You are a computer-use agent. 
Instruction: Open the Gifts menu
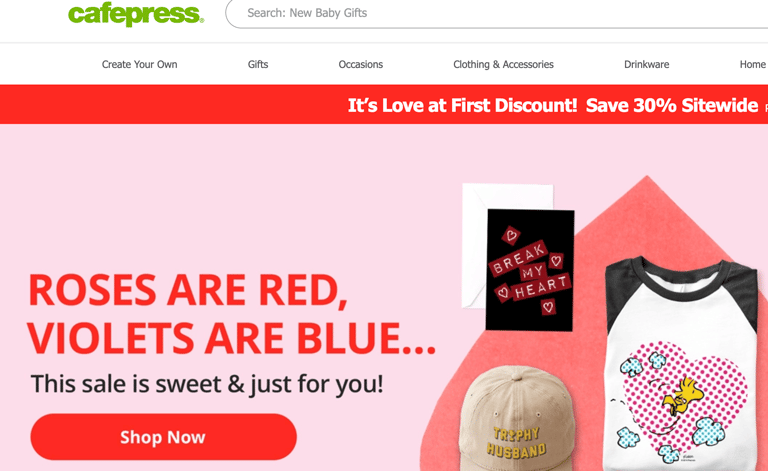[x=258, y=64]
